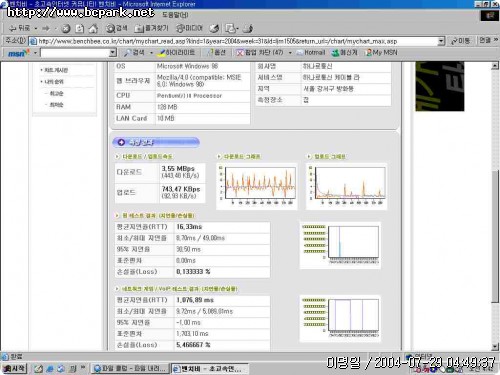Launch Internet Explorer from the Quick Launch bar

(50, 369)
